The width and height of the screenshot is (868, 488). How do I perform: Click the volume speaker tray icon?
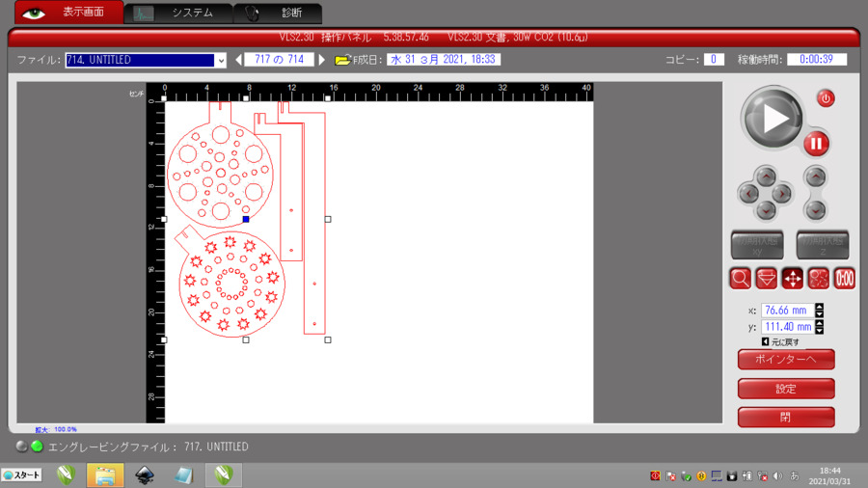777,475
